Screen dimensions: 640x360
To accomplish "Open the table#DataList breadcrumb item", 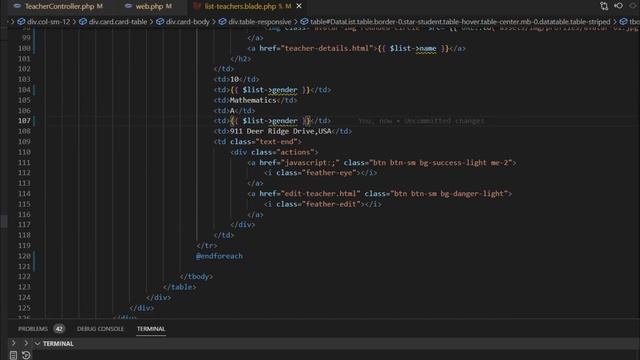I will [460, 22].
